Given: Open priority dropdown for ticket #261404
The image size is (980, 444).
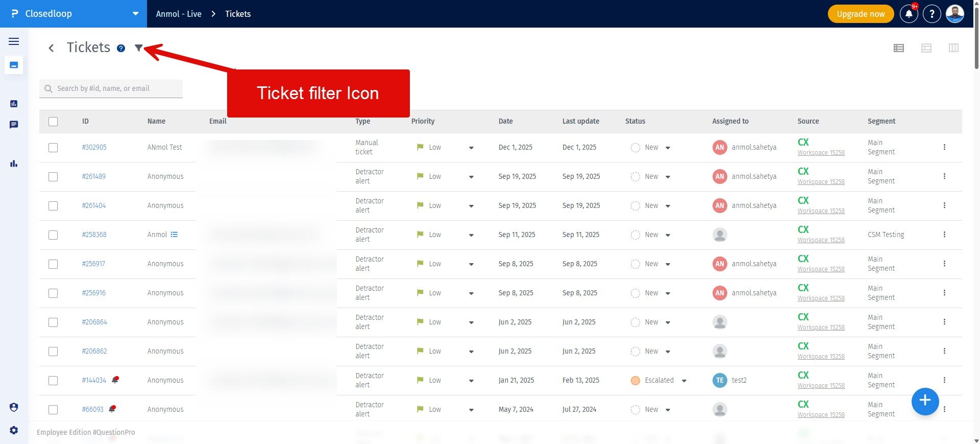Looking at the screenshot, I should click(471, 206).
